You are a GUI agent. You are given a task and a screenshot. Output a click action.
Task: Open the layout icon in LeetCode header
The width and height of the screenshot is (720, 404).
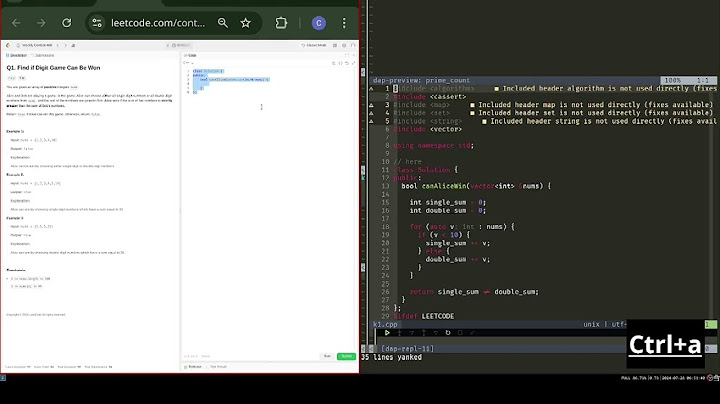point(335,45)
